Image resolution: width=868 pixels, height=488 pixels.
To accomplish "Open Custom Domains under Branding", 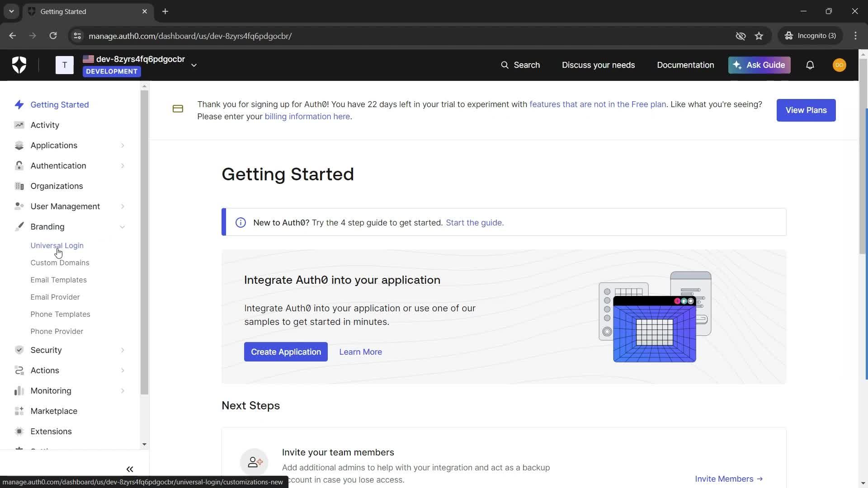I will (x=60, y=263).
